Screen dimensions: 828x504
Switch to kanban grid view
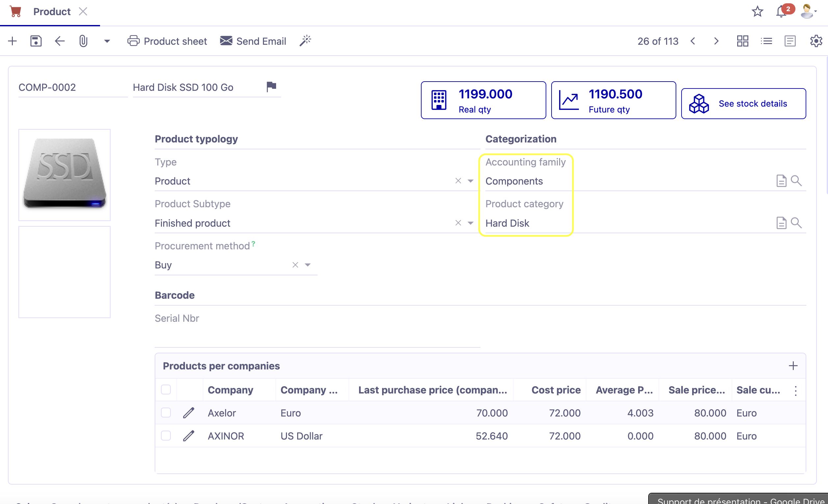[x=742, y=41]
